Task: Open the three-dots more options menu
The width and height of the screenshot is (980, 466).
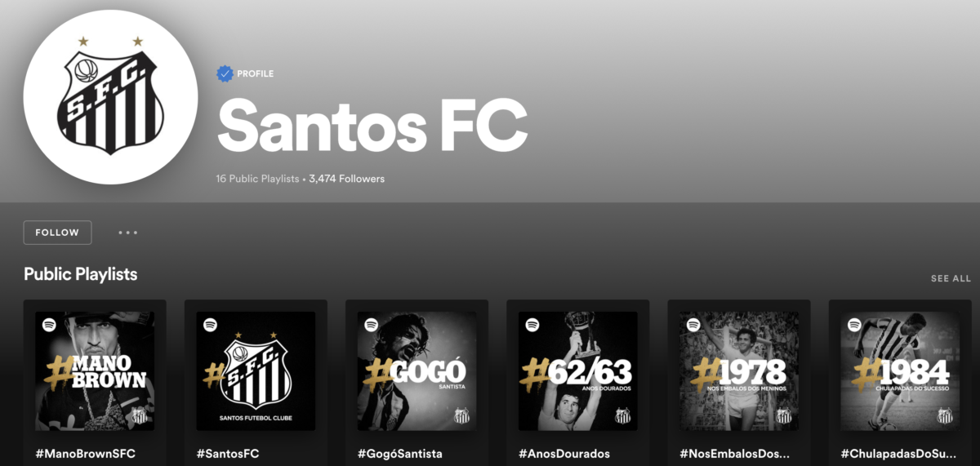Action: [x=127, y=233]
